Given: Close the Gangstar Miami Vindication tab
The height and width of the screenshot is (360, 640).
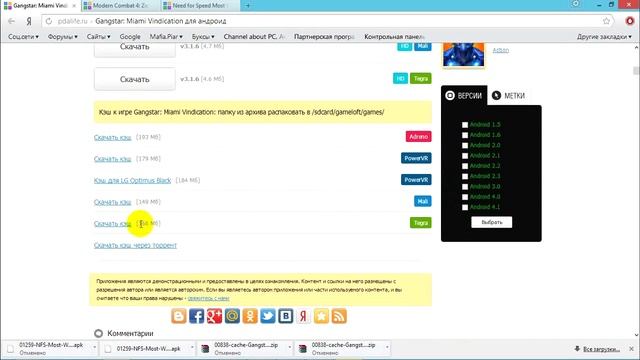Looking at the screenshot, I should [x=74, y=6].
